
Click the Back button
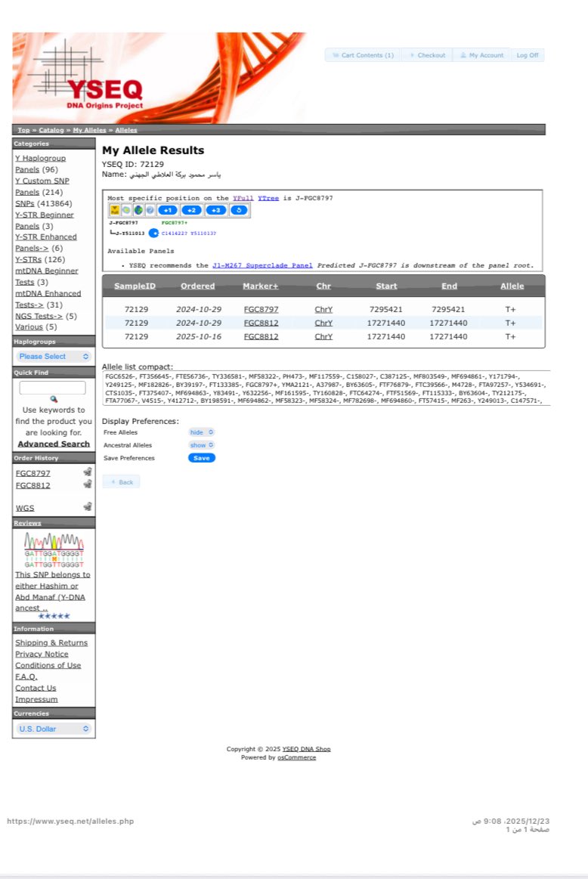tap(122, 482)
